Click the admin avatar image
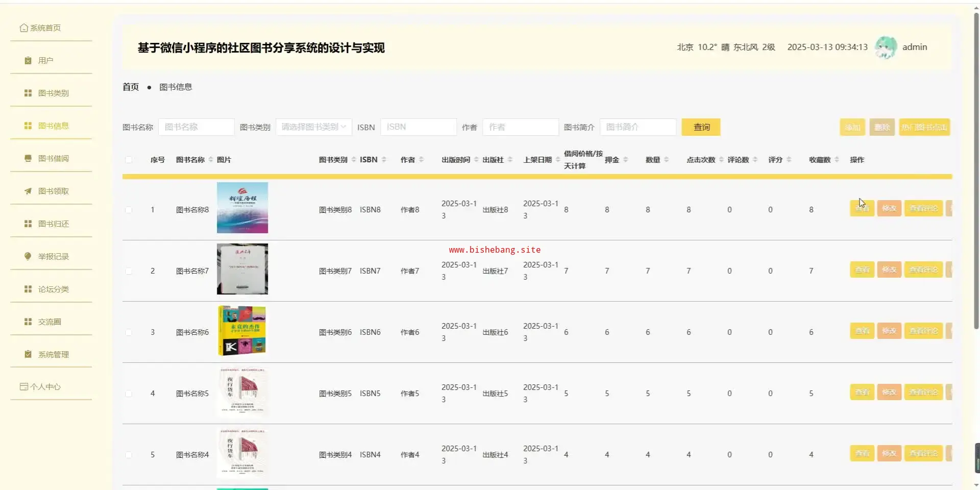The image size is (980, 490). pyautogui.click(x=886, y=47)
